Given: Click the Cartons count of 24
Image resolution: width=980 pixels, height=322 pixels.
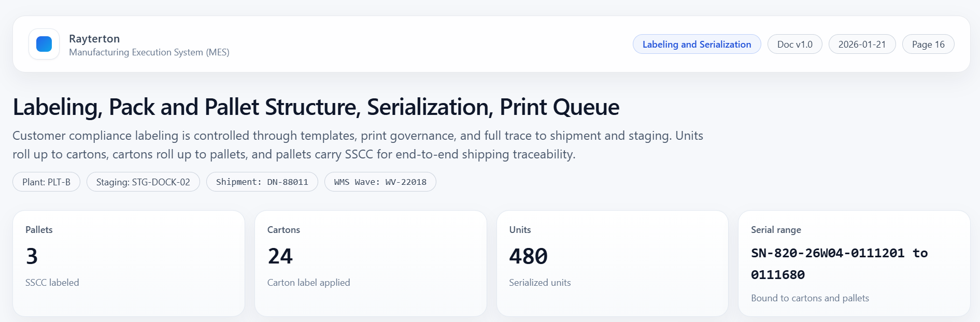Looking at the screenshot, I should click(x=280, y=256).
